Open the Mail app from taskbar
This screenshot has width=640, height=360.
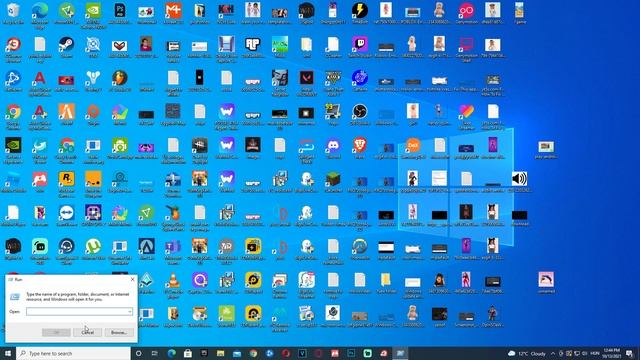pyautogui.click(x=237, y=353)
